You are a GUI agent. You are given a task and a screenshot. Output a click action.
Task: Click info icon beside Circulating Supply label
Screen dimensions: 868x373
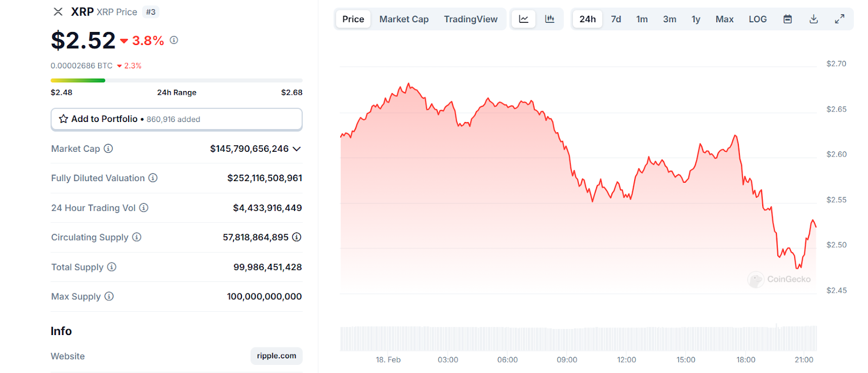click(x=137, y=237)
